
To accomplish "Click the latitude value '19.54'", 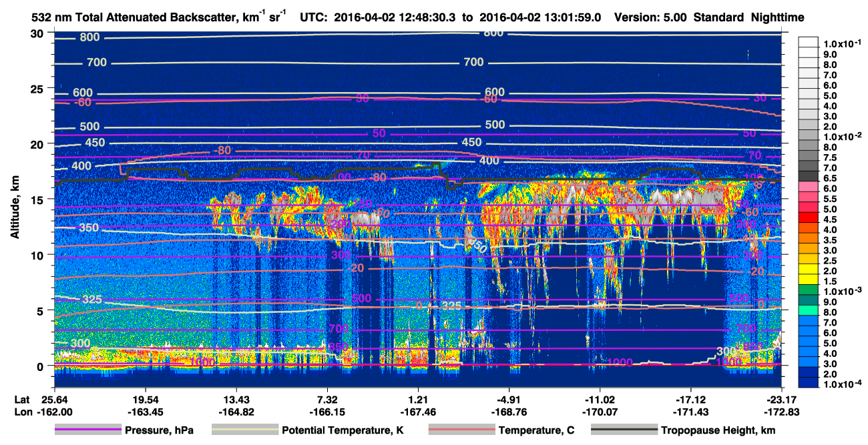I will coord(145,399).
